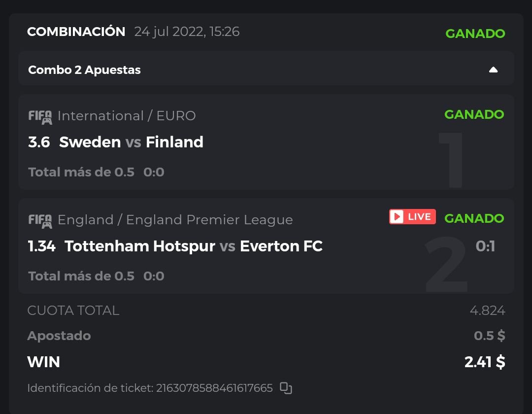The width and height of the screenshot is (532, 414).
Task: Click the International / EURO league label
Action: point(127,116)
